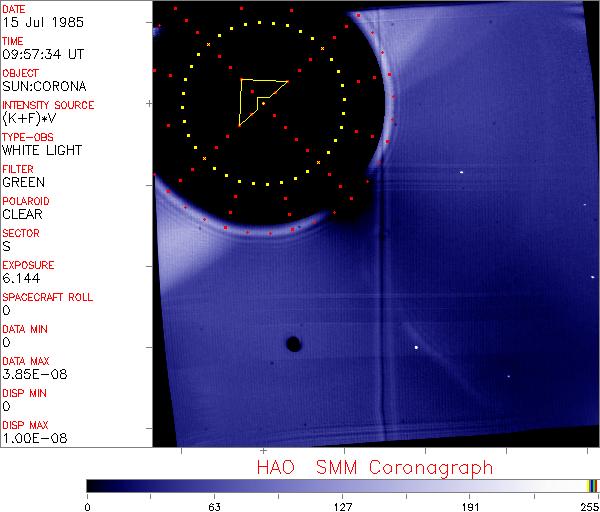Click the DATE label
This screenshot has height=512, width=600.
tap(14, 9)
